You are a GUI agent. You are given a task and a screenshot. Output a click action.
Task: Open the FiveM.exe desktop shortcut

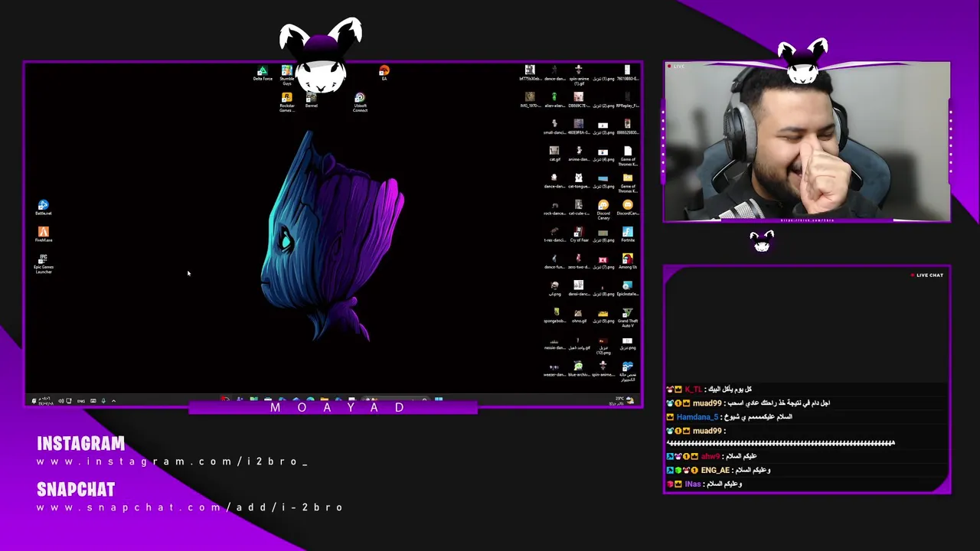(44, 234)
